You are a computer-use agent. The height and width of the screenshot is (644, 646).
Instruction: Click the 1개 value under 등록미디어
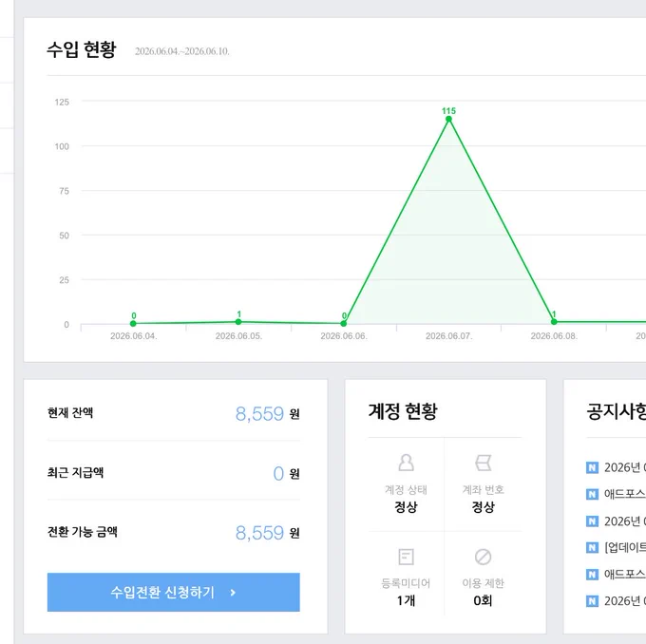pyautogui.click(x=406, y=600)
